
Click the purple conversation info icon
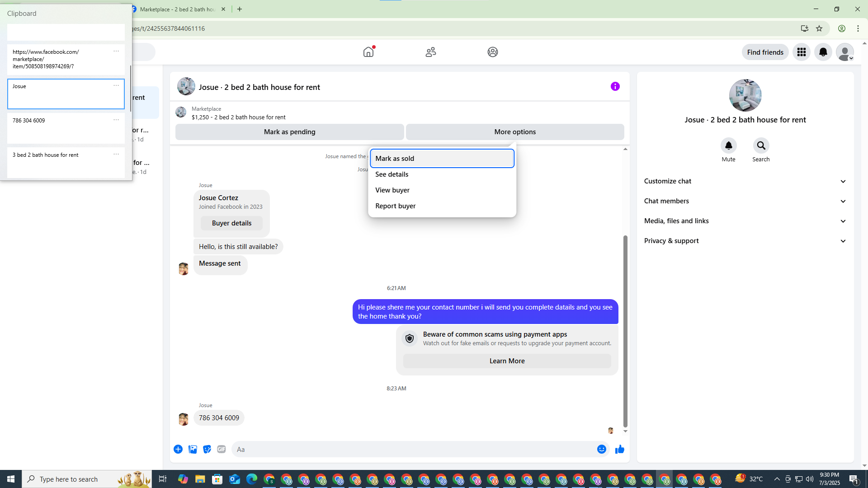coord(615,86)
